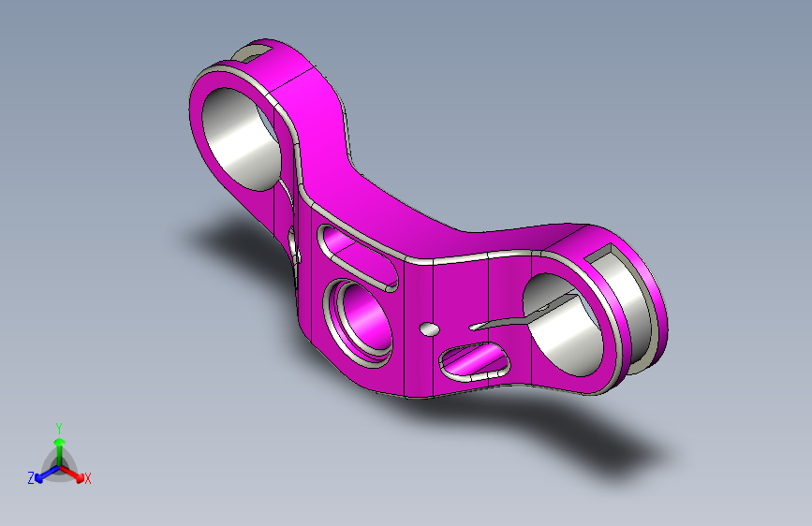Select the large left bore of the clamp model

(241, 139)
